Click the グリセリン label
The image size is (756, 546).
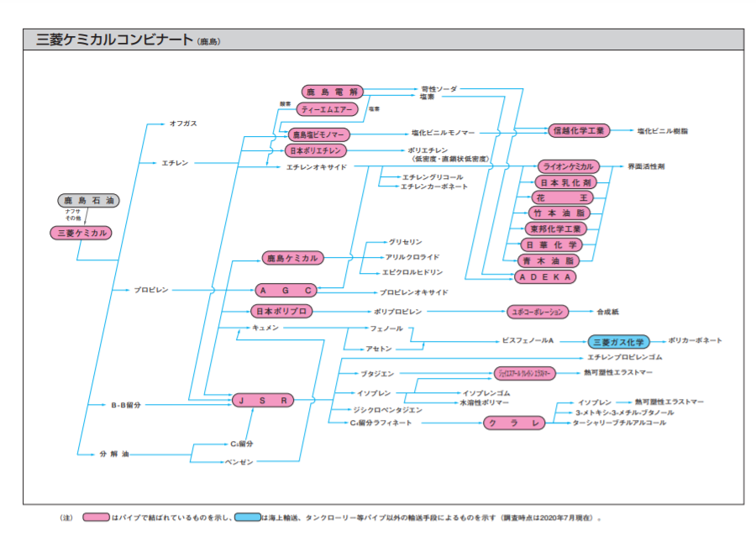point(406,242)
